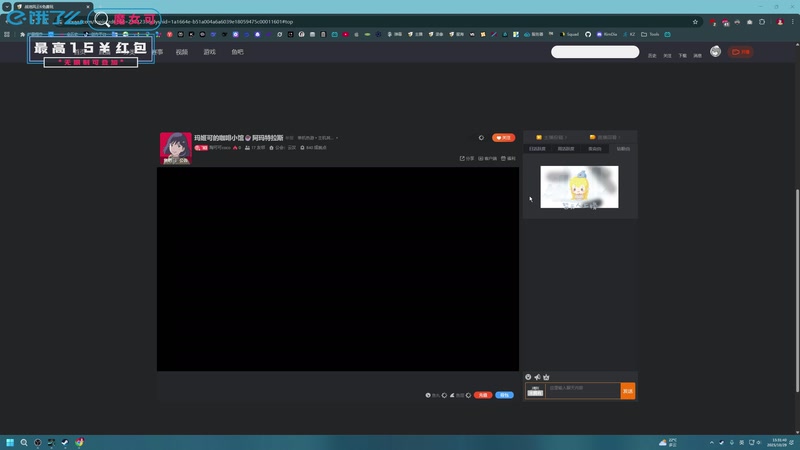The image size is (800, 450).
Task: Open the right yellow-icon section of chat panel
Action: 605,137
